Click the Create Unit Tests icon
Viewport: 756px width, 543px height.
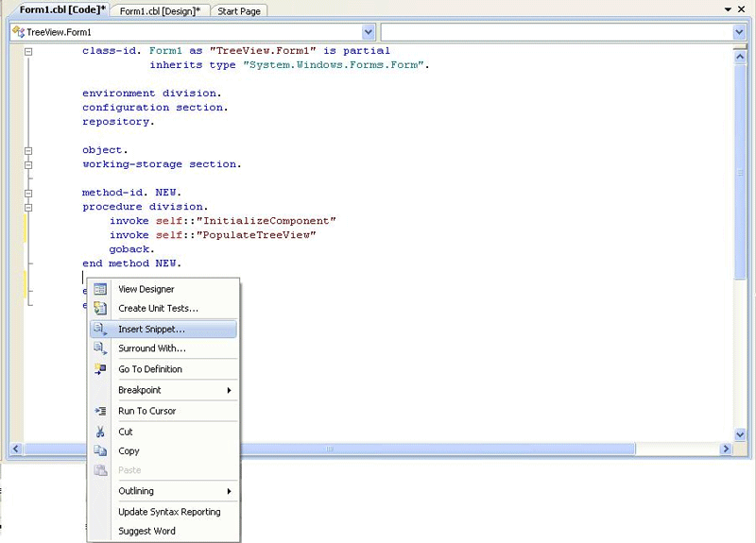(100, 309)
